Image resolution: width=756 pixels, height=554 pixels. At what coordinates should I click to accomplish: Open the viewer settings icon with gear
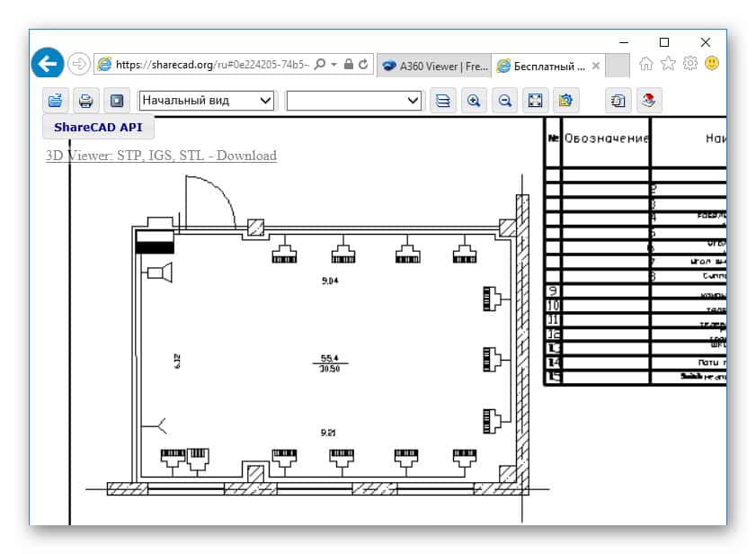coord(565,101)
